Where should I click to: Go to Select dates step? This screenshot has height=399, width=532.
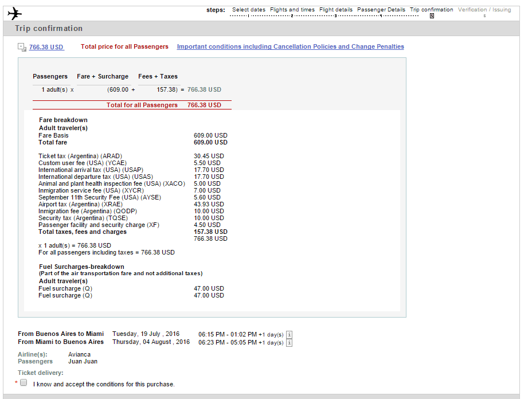(249, 10)
